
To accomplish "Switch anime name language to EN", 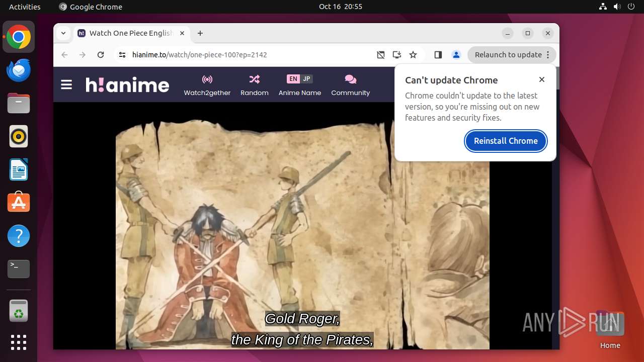I will click(x=293, y=79).
